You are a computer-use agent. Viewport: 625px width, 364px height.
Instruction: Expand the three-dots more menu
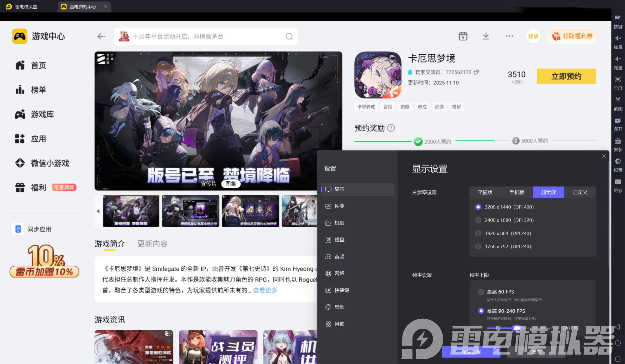click(509, 36)
